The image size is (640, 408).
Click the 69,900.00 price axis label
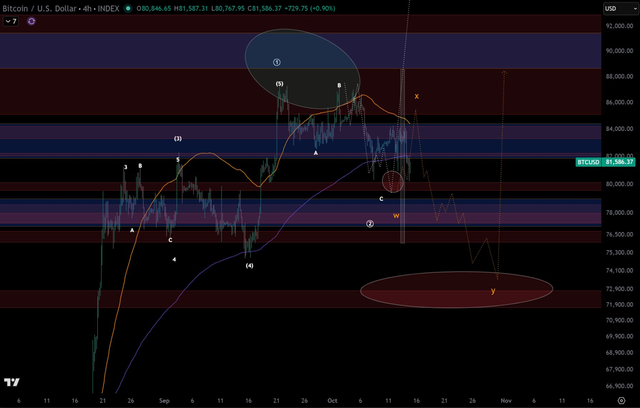point(620,337)
